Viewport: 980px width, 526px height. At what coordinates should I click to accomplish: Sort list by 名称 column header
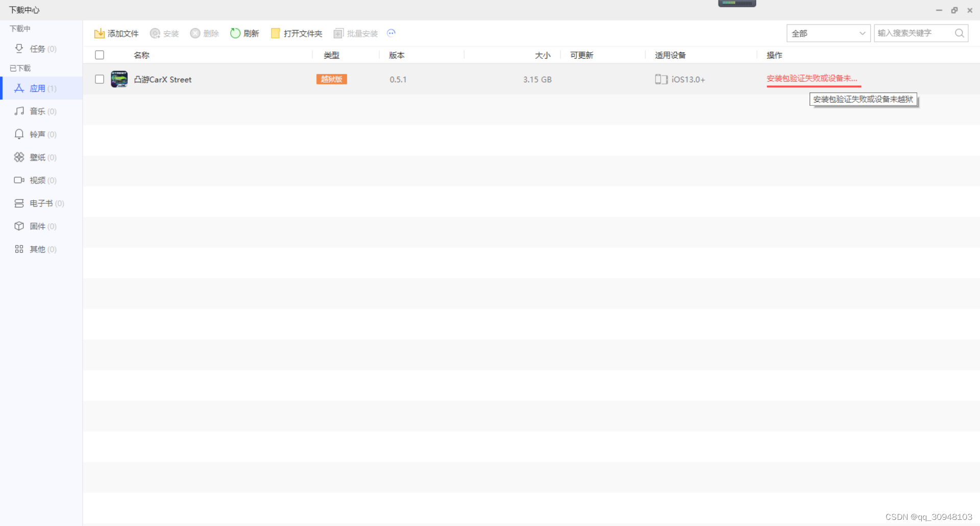(x=141, y=55)
